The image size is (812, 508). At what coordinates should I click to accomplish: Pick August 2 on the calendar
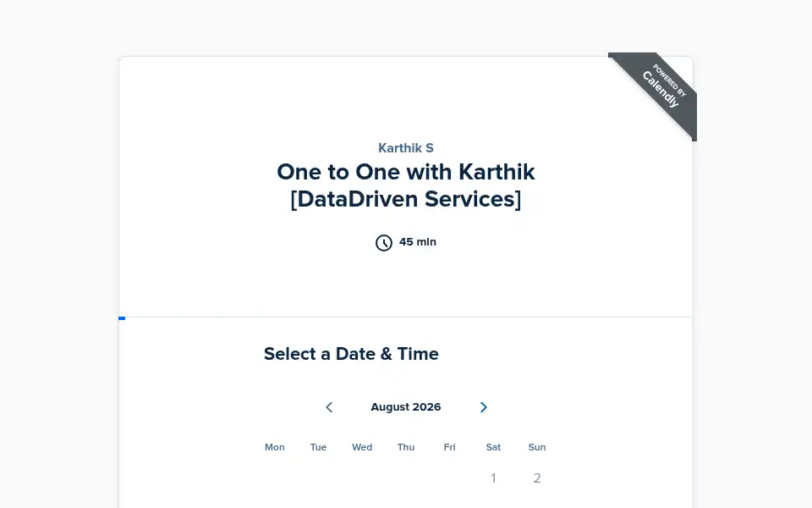click(x=537, y=478)
